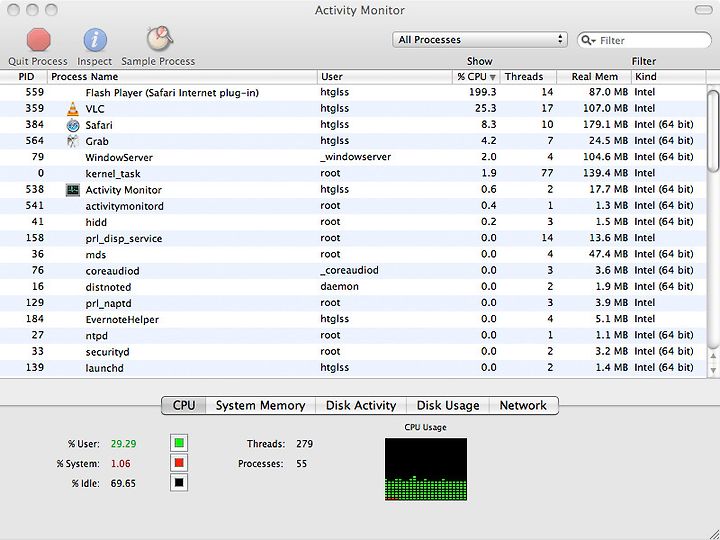Click the 199.3 CPU value
720x540 pixels.
click(x=483, y=92)
